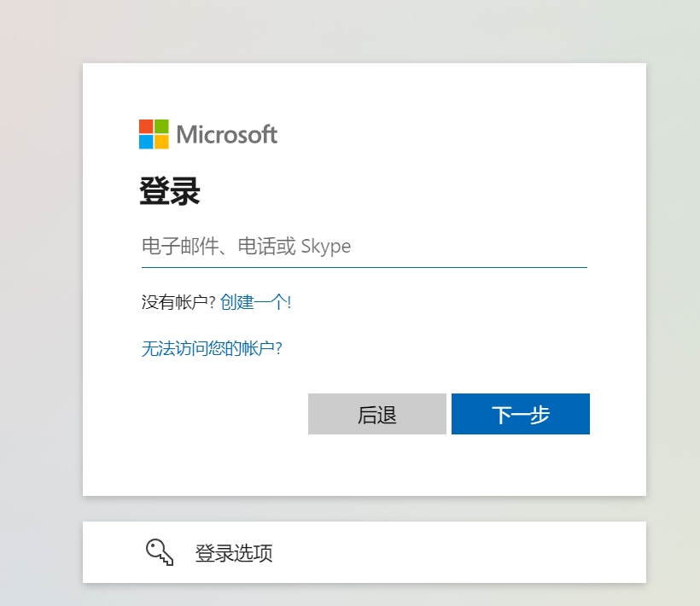Screen dimensions: 700x606
Task: Click the key icon beside 登录选项
Action: [160, 552]
